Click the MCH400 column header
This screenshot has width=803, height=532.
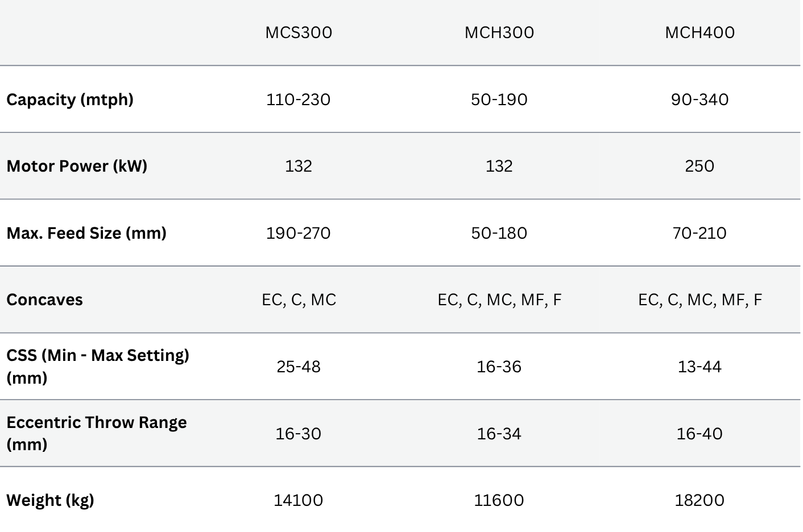[x=699, y=32]
